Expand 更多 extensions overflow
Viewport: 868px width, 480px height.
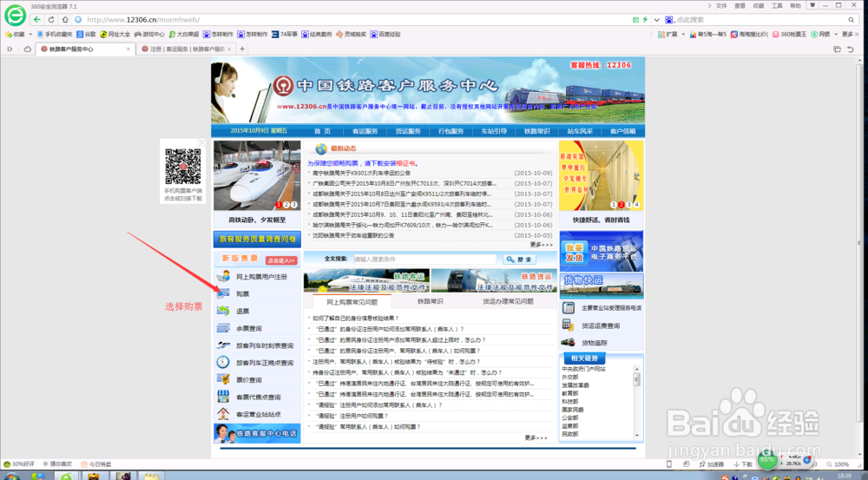coord(851,35)
